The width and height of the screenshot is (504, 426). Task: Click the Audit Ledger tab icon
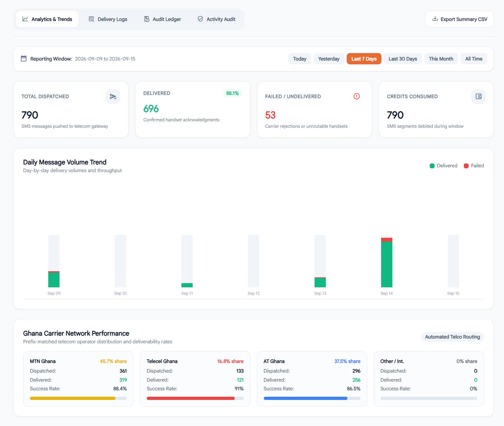[x=147, y=19]
